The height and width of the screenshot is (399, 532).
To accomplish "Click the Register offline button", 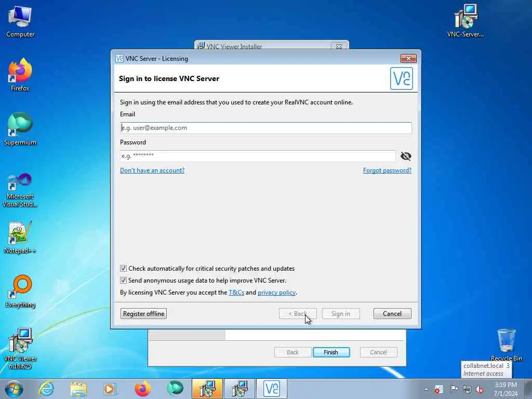I will coord(143,313).
